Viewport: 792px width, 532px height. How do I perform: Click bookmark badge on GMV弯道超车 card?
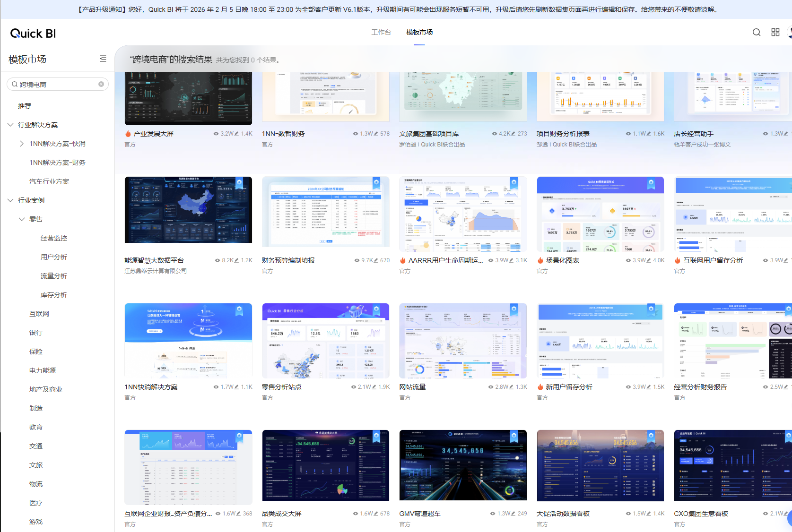click(x=514, y=436)
